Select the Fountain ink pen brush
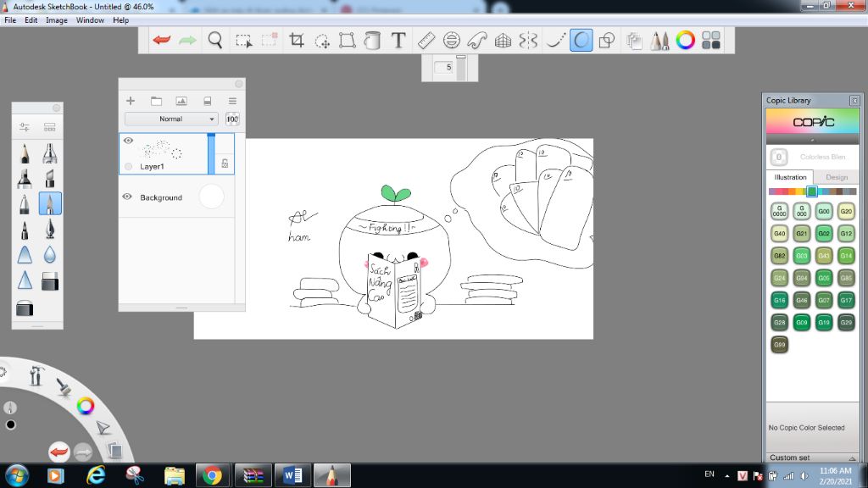The width and height of the screenshot is (868, 488). 50,229
